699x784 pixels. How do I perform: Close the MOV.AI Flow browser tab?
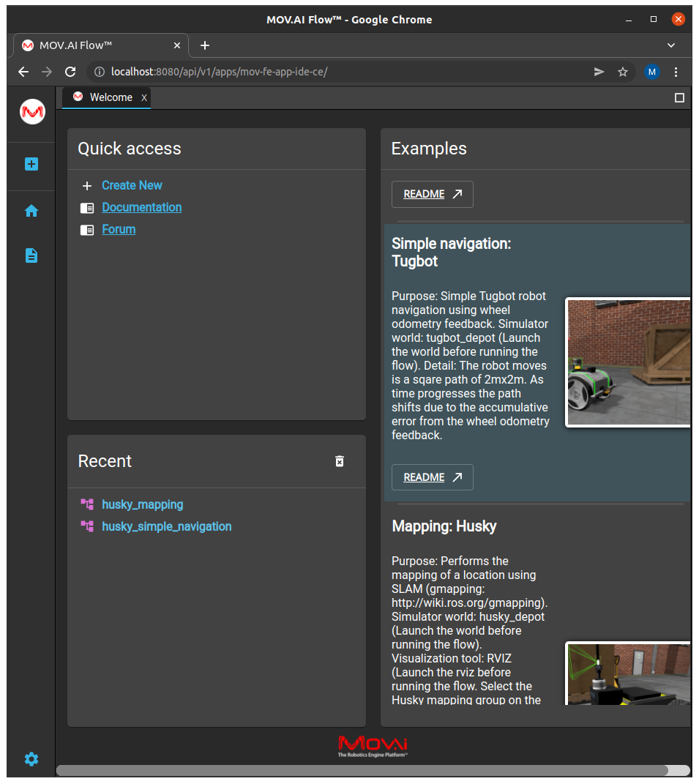click(x=177, y=45)
